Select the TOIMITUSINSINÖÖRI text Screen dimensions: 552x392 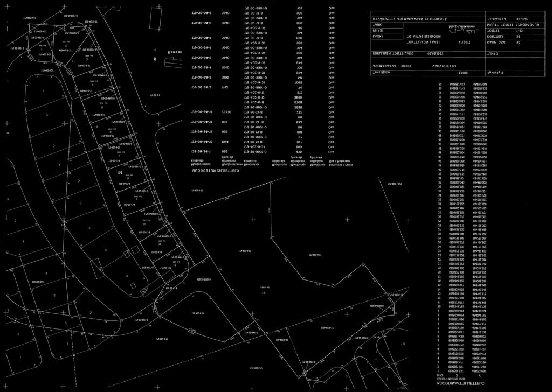[424, 37]
